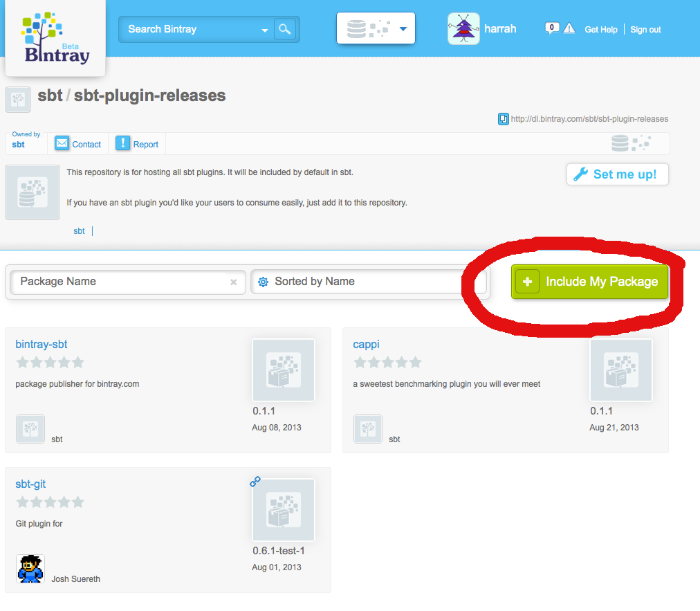Click the warning triangle alert icon
This screenshot has height=611, width=700.
coord(569,28)
